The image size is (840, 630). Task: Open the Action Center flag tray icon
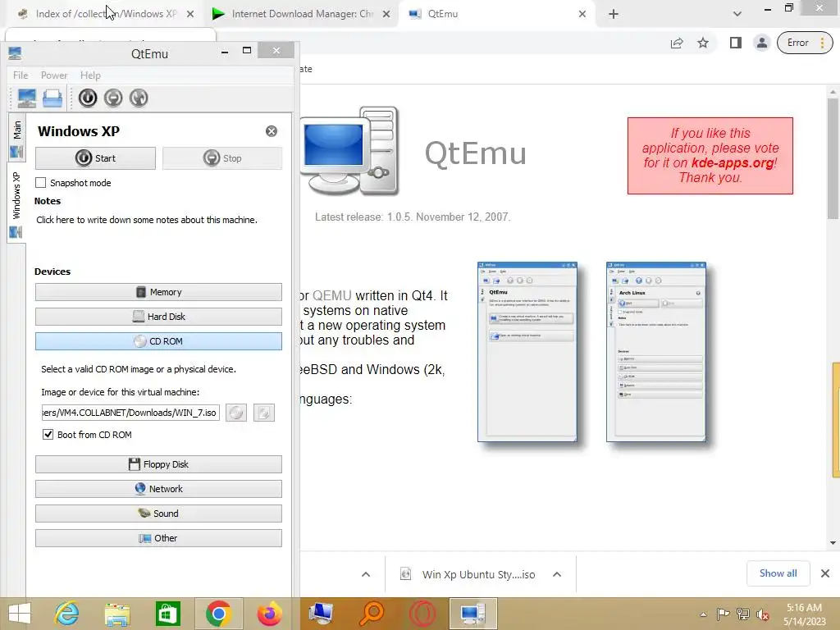[723, 614]
